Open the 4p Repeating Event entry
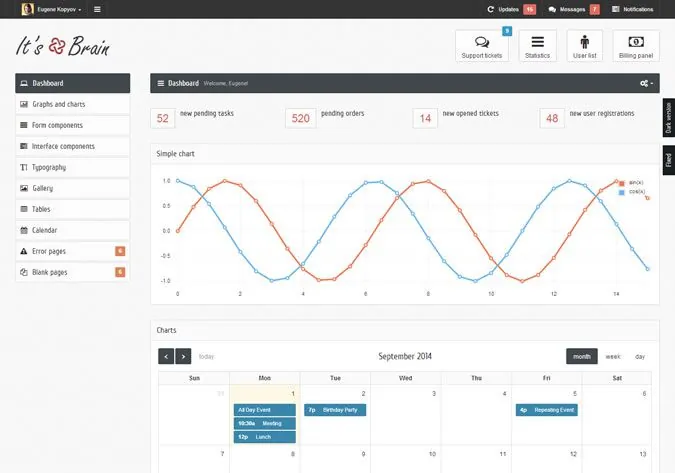 tap(547, 410)
